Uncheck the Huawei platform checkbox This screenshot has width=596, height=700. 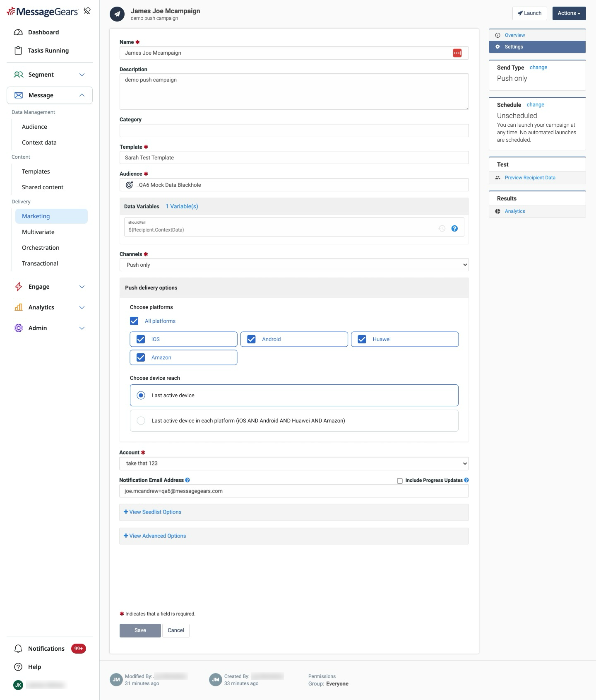click(362, 339)
